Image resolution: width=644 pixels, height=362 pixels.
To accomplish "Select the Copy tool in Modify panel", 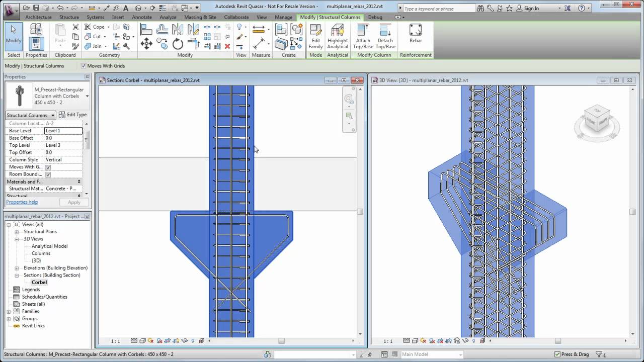I will coord(162,44).
